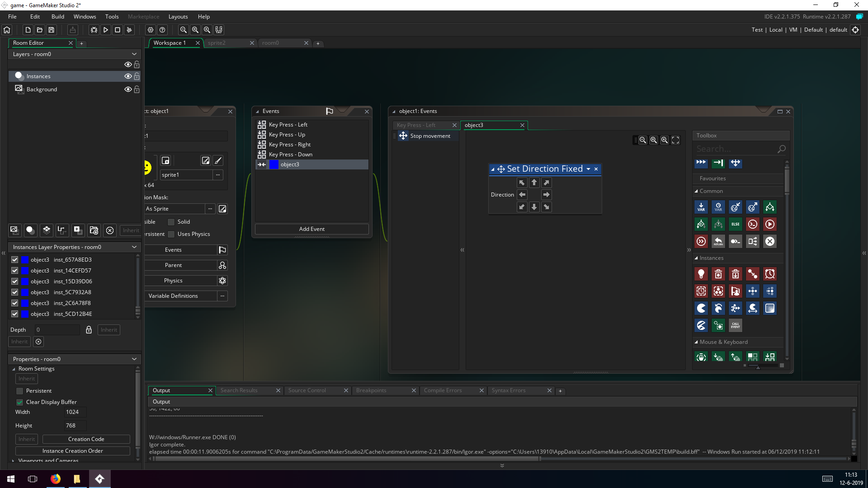Click the Clean (broom) toolbar icon
868x488 pixels.
129,30
